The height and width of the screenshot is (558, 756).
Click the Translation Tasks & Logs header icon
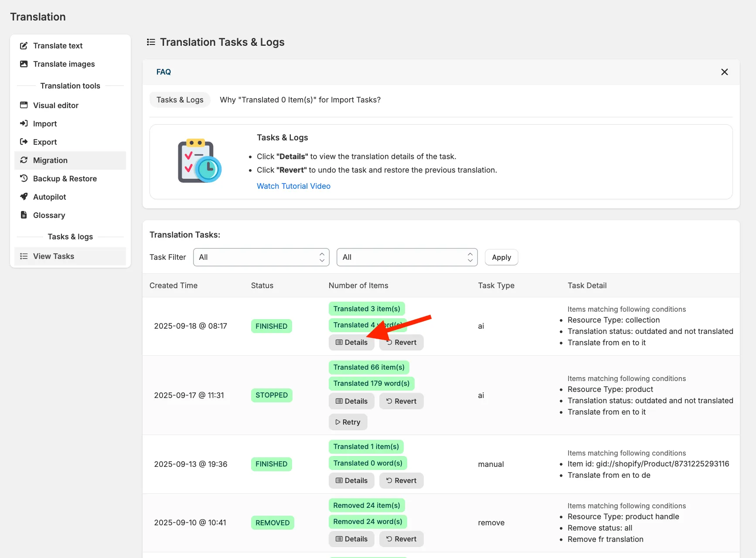pos(151,42)
